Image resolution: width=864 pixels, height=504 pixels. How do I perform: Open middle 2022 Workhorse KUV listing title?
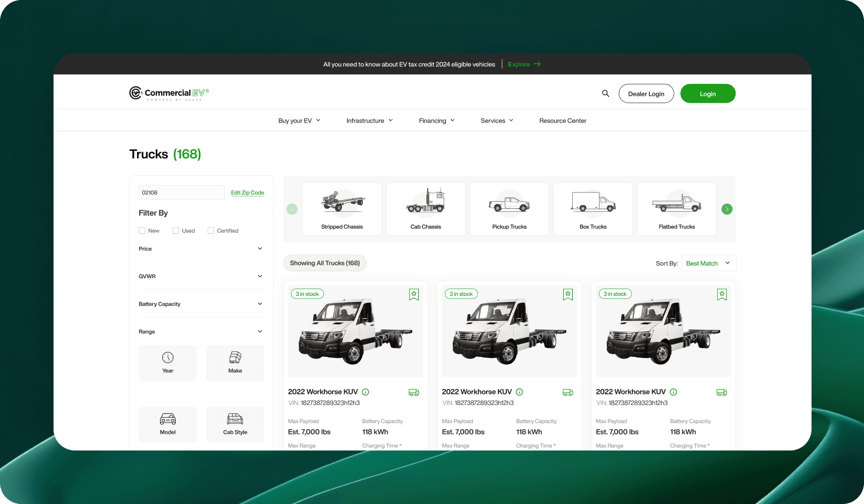[477, 392]
